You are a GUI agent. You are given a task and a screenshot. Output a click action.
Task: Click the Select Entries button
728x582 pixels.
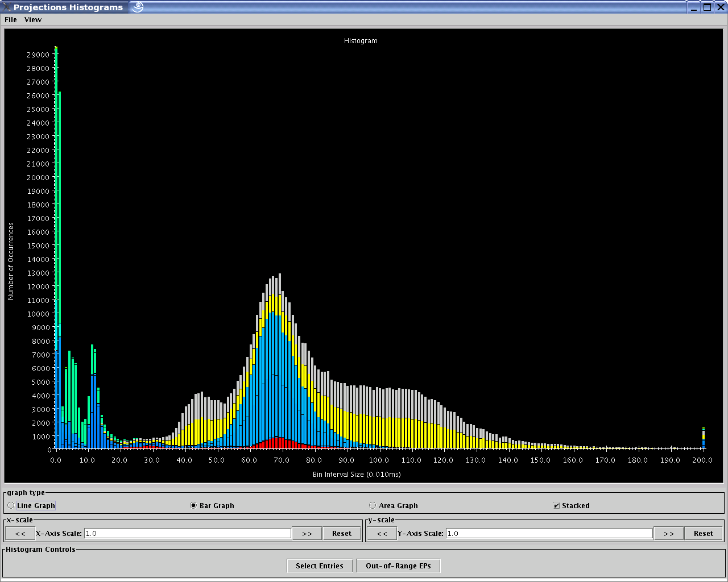320,566
